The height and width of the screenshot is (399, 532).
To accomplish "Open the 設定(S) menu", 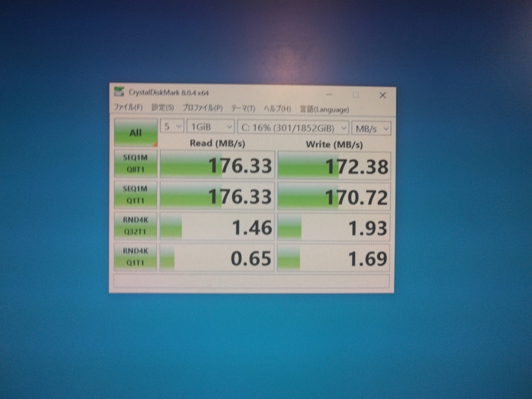I will (162, 108).
